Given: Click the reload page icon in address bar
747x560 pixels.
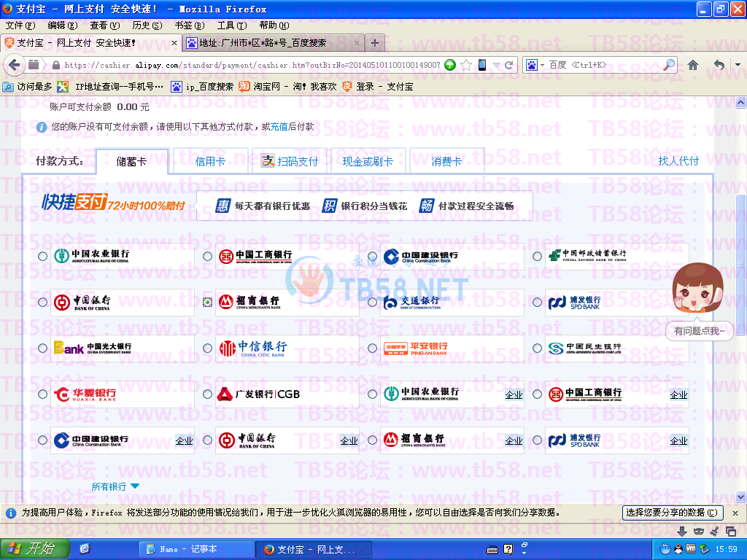Looking at the screenshot, I should pos(508,65).
